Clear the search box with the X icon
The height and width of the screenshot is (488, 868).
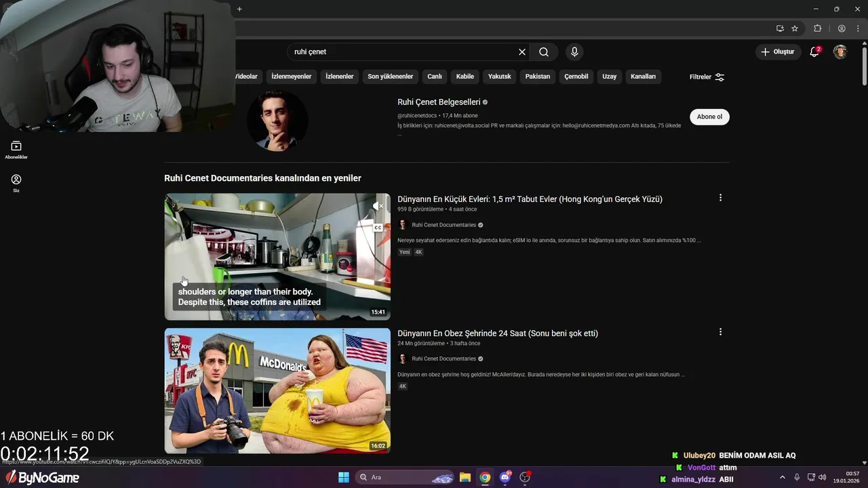pos(522,52)
